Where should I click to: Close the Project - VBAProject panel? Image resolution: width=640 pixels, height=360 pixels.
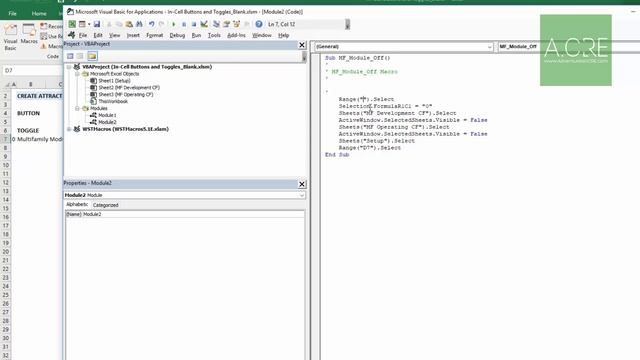pyautogui.click(x=302, y=45)
